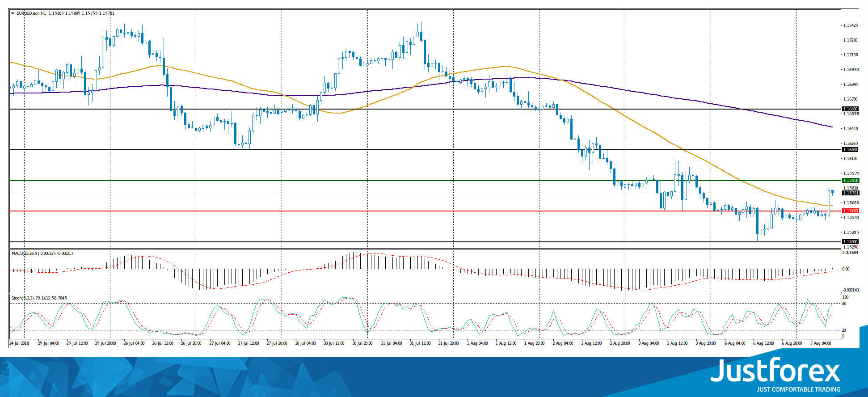
Task: Click the 6 Aug 04:00 time label
Action: [734, 343]
